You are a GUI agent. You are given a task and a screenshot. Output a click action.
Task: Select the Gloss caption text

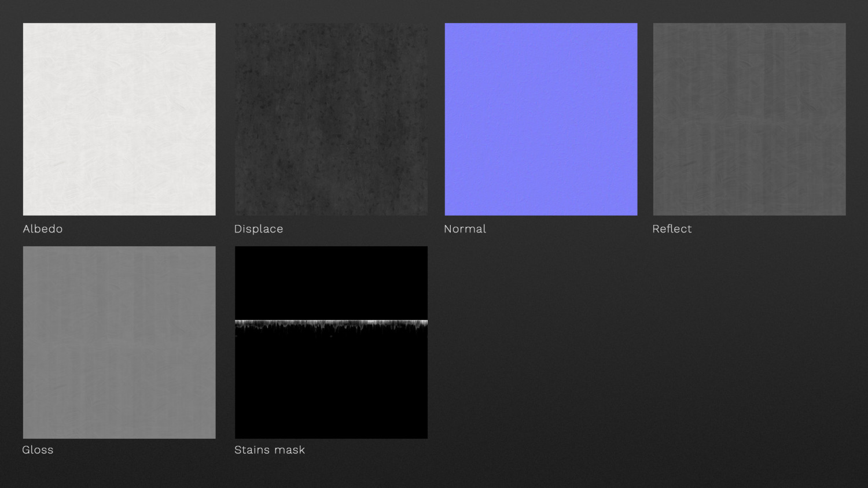[38, 450]
